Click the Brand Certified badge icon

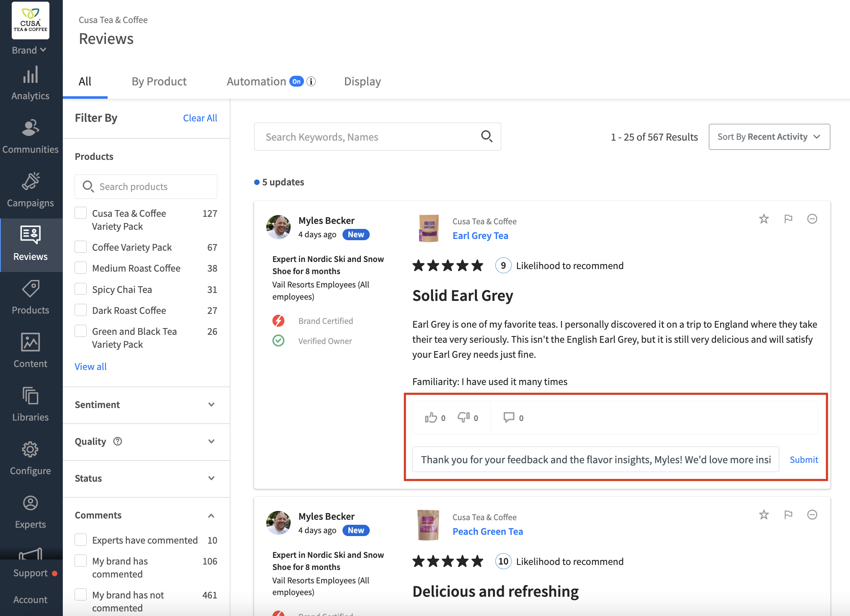278,321
